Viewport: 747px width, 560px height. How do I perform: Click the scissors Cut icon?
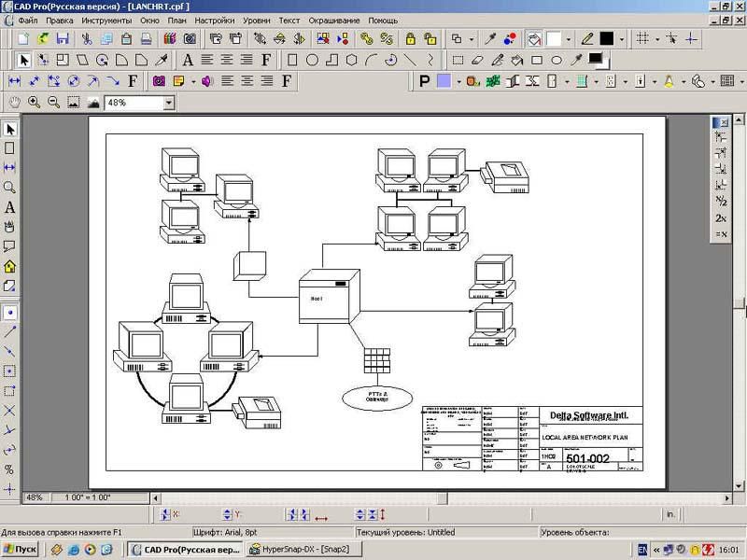[x=86, y=39]
